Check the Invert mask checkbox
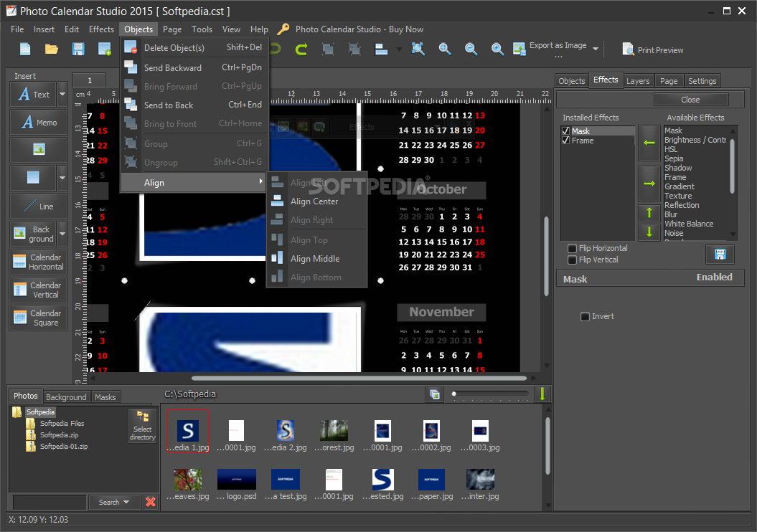The image size is (757, 532). pos(585,316)
